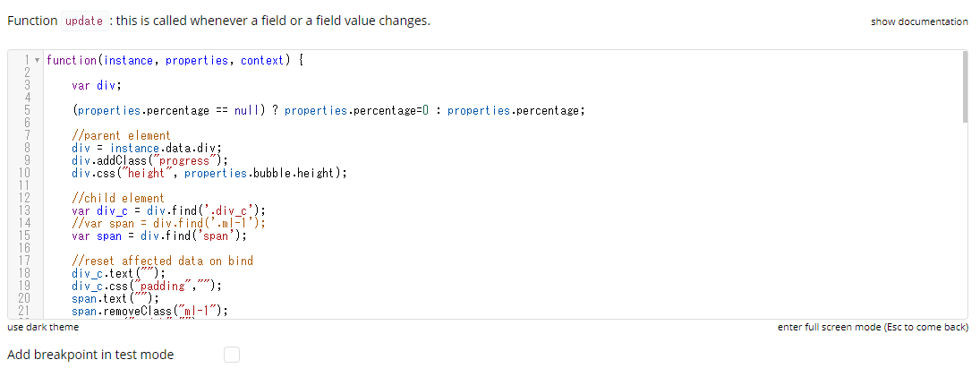Click the '//parent element' comment
This screenshot has width=980, height=377.
point(121,136)
